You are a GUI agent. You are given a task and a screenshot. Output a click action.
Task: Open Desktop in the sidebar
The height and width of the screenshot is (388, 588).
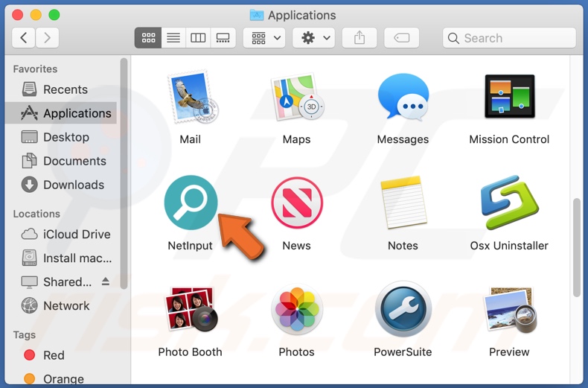62,137
